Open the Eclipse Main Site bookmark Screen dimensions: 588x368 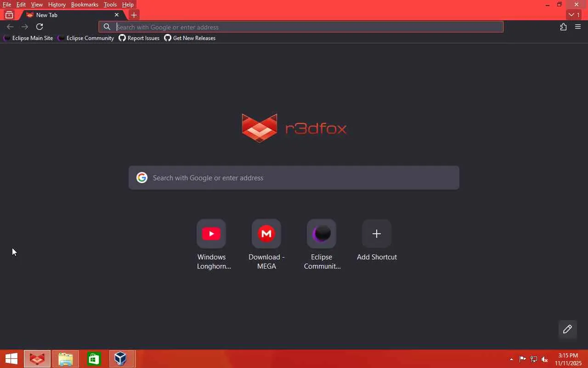point(28,38)
